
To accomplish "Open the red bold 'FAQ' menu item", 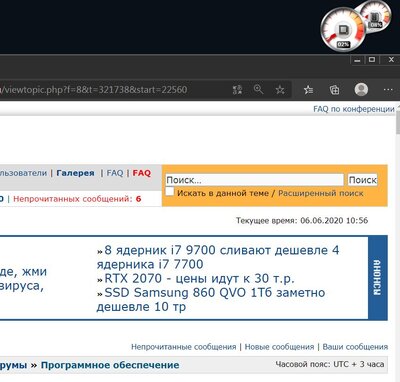I will tap(142, 173).
